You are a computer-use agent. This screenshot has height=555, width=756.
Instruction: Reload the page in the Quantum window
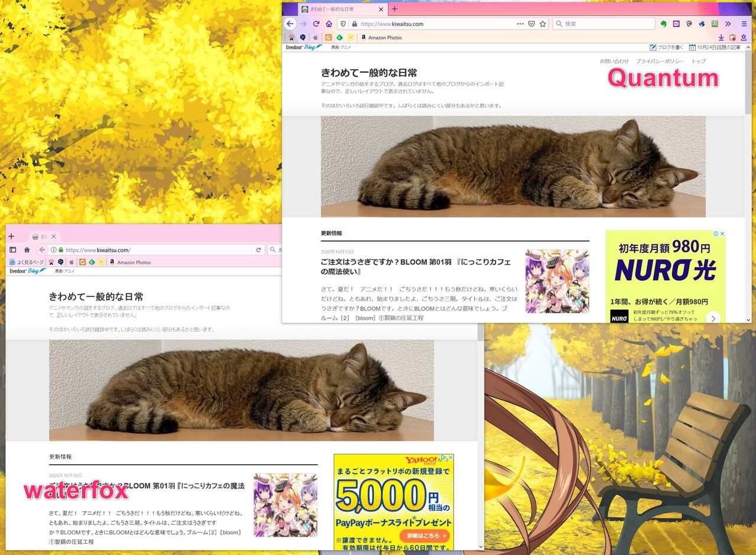pyautogui.click(x=316, y=24)
